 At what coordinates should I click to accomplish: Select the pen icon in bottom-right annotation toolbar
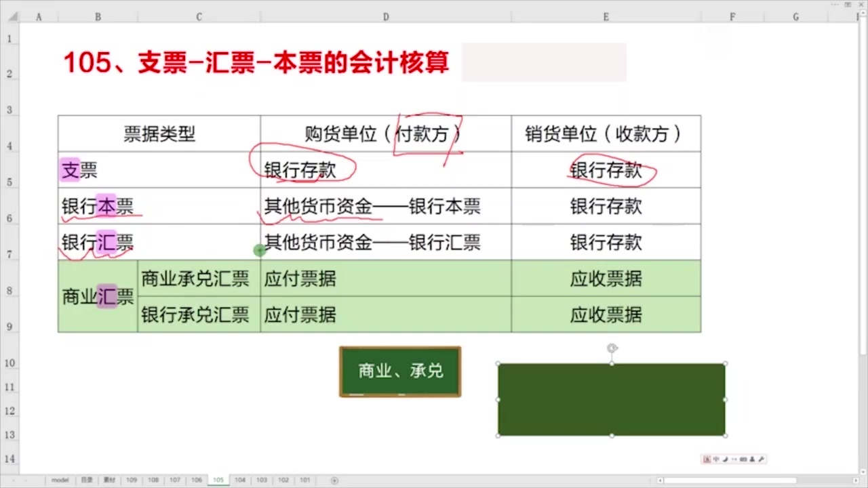tap(724, 459)
